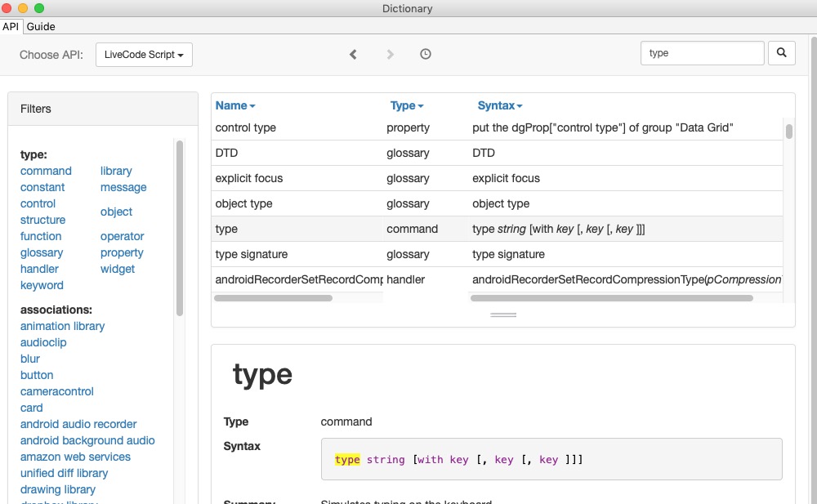Select the type signature table row
The height and width of the screenshot is (504, 817).
click(x=252, y=254)
